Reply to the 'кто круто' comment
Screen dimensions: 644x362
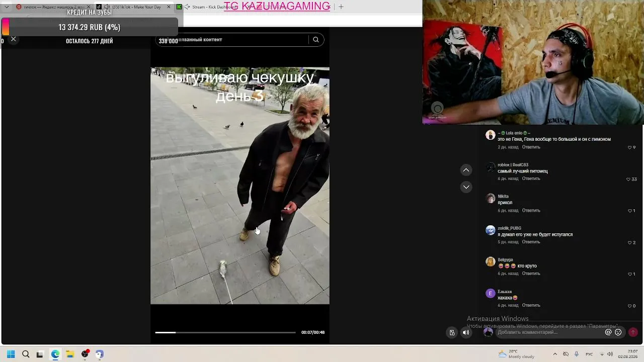tap(531, 274)
